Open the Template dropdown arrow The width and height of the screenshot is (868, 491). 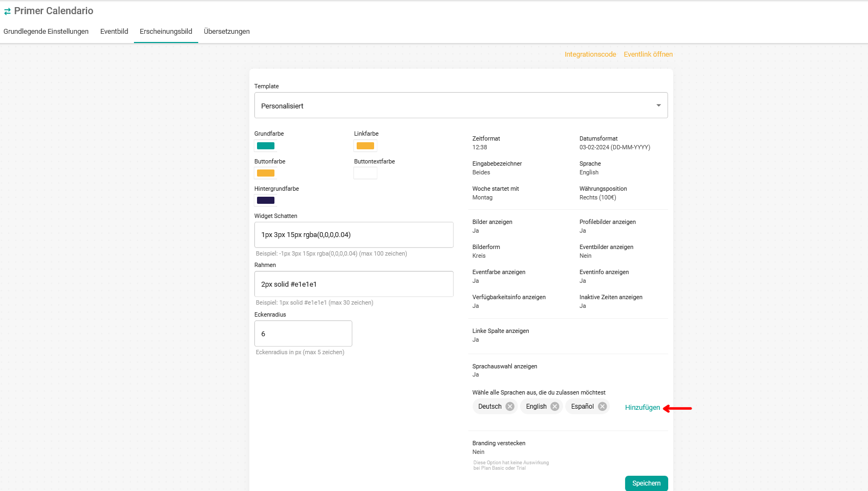[x=658, y=106]
